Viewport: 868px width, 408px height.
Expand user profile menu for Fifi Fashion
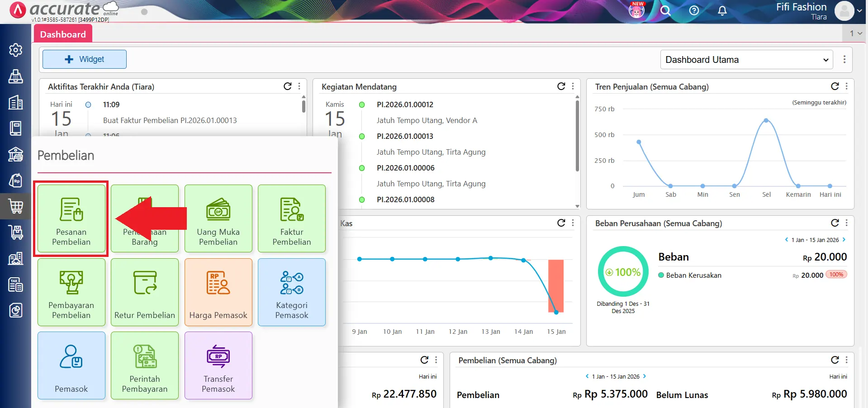pyautogui.click(x=849, y=11)
